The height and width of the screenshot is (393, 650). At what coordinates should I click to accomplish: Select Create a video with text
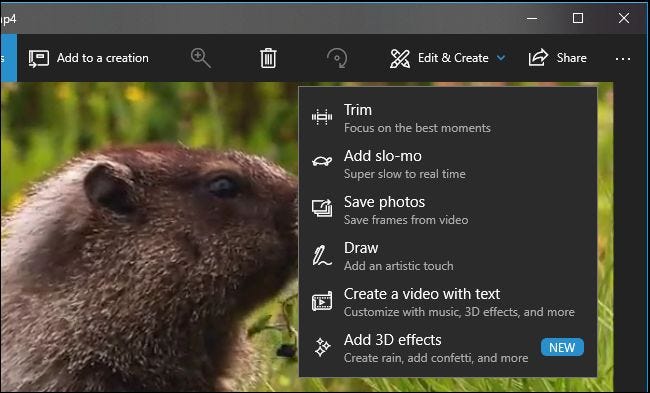[x=448, y=302]
